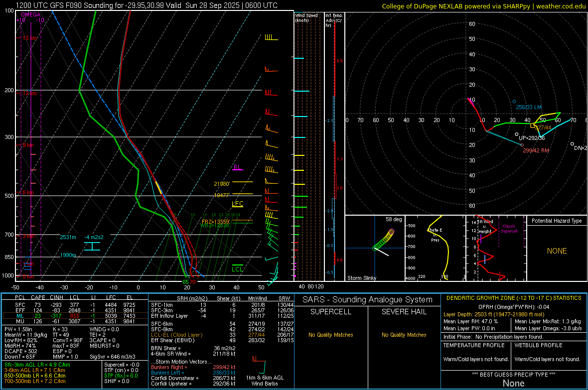
Task: Click the 21980' dendritic zone top label
Action: coord(222,184)
